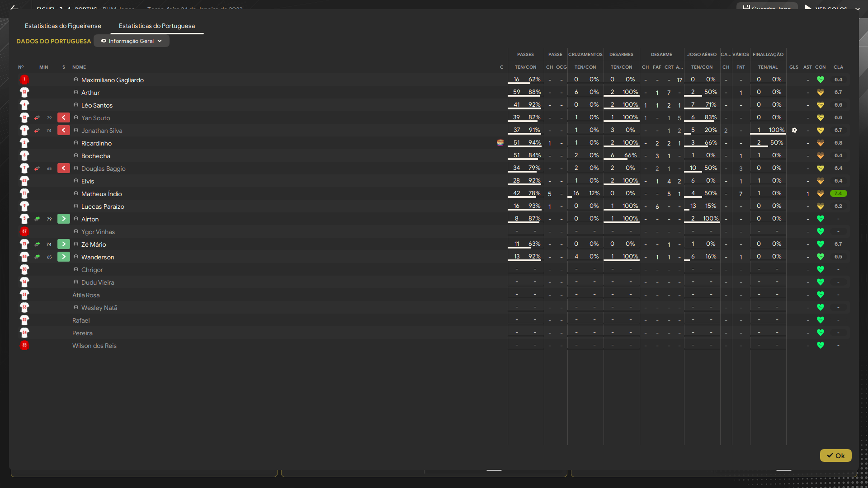Click the goal ball icon on Jonathan Silva row
Image resolution: width=868 pixels, height=488 pixels.
794,130
